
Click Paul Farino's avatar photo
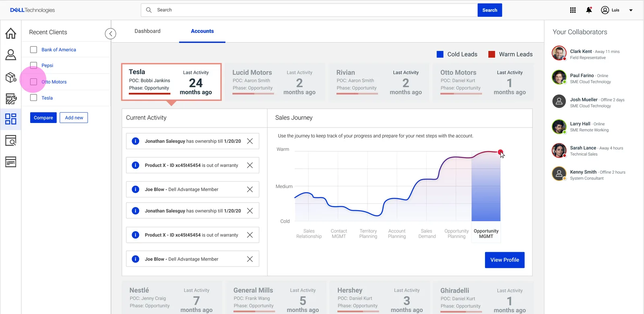tap(559, 77)
